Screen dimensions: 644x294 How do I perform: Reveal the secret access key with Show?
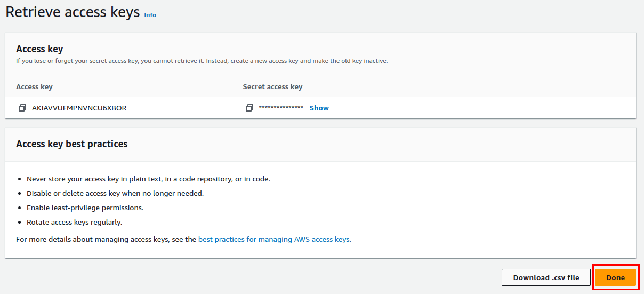click(x=319, y=108)
